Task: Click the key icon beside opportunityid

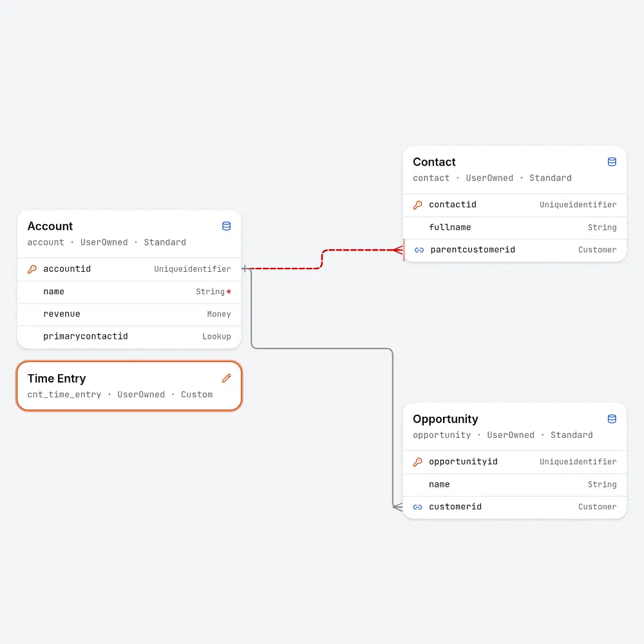Action: coord(418,462)
